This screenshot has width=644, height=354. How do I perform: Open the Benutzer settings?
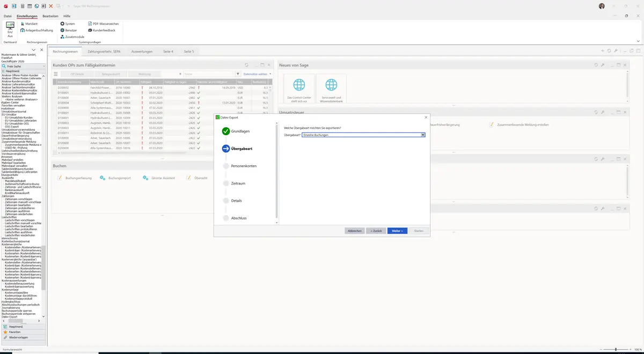[x=69, y=30]
